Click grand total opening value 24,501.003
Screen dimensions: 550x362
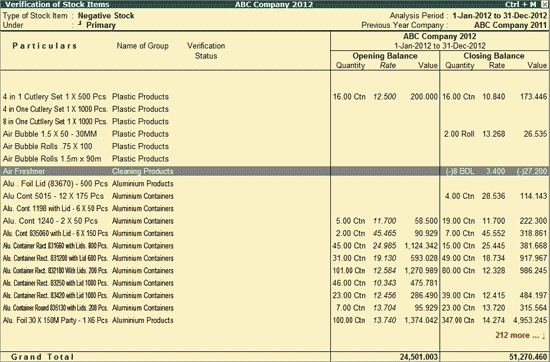[x=418, y=357]
